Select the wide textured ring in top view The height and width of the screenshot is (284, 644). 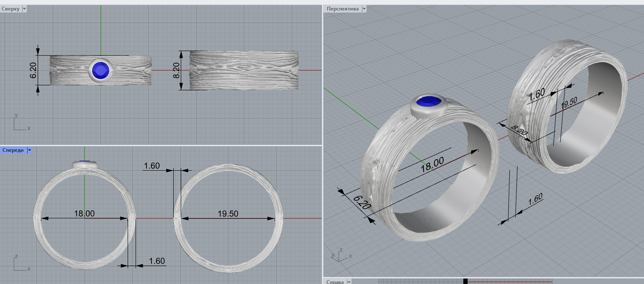244,70
